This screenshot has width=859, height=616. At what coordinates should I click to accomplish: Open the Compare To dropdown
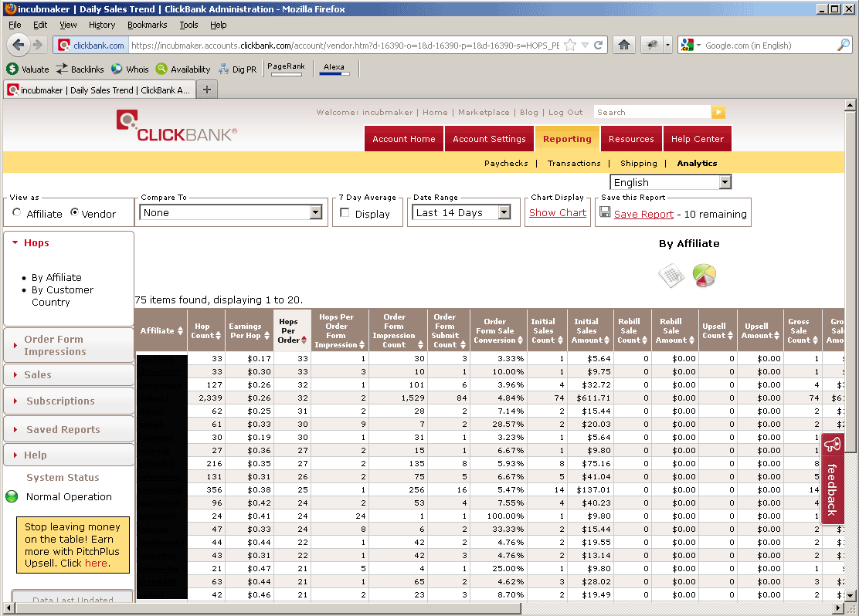[231, 213]
